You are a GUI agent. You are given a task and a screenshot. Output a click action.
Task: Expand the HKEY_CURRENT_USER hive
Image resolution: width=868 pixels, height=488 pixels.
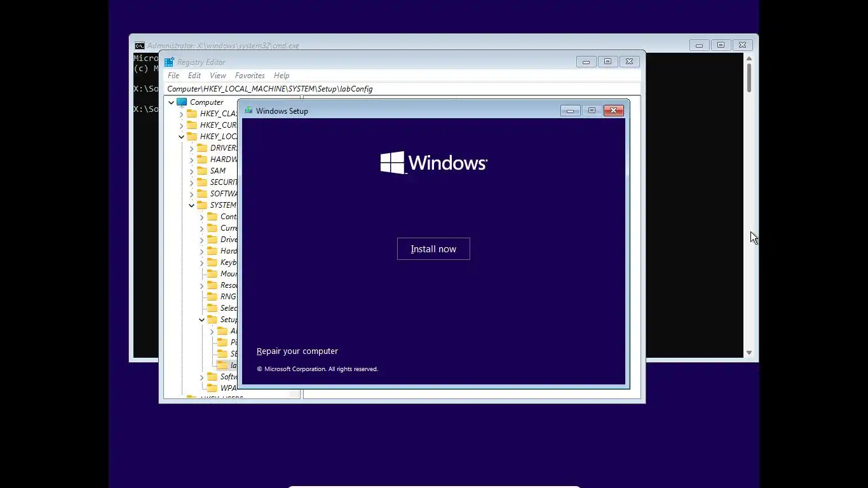click(x=181, y=125)
